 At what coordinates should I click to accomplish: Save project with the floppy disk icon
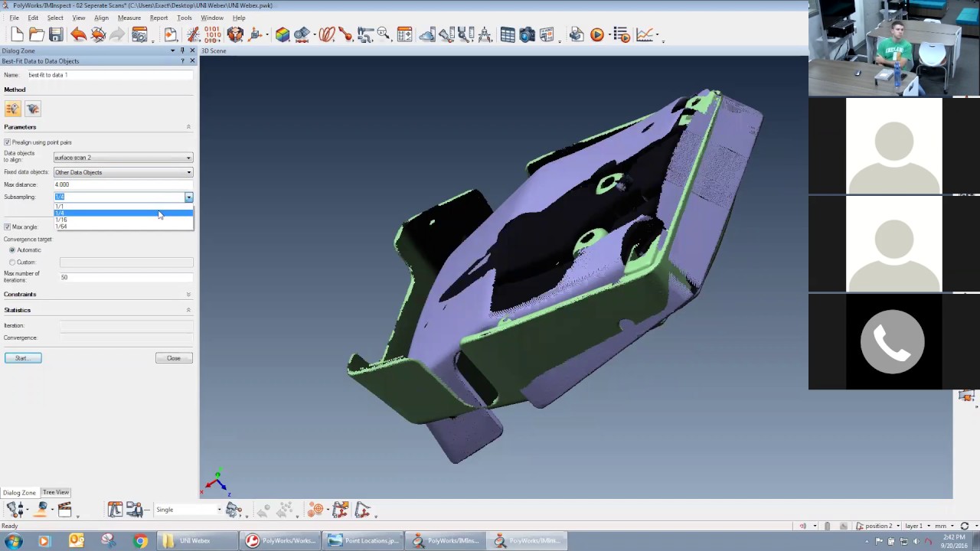click(56, 34)
